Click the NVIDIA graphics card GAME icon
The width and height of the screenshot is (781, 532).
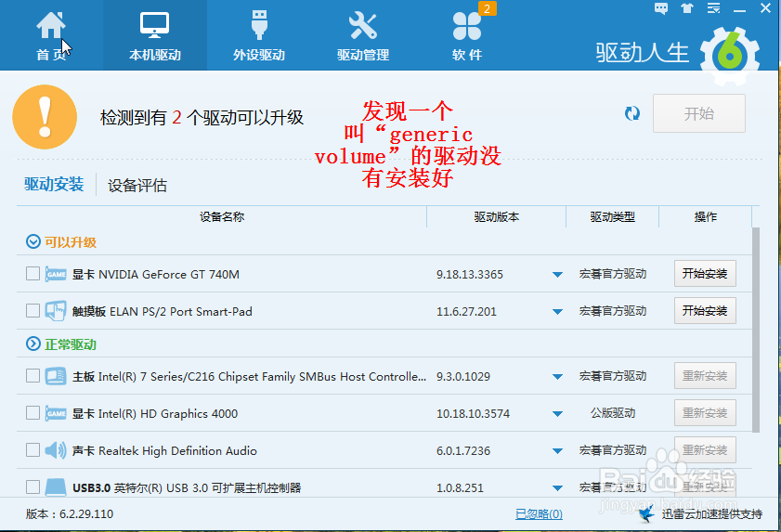(x=56, y=274)
